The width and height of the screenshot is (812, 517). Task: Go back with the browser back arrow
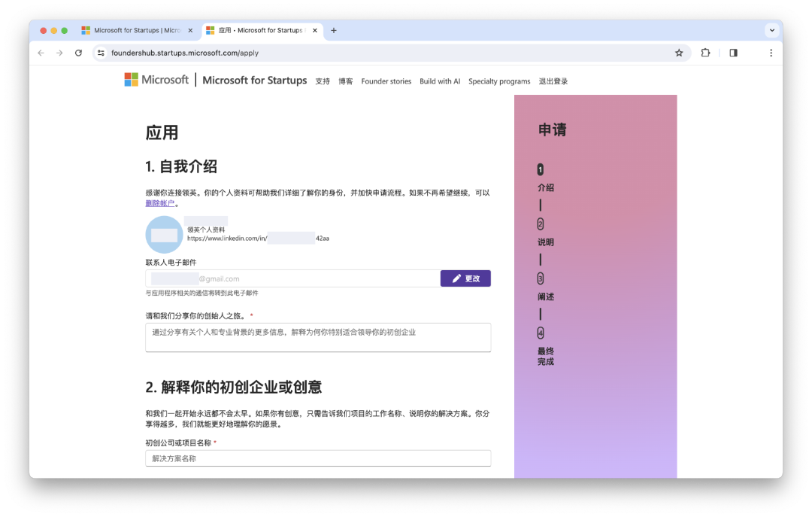coord(41,53)
